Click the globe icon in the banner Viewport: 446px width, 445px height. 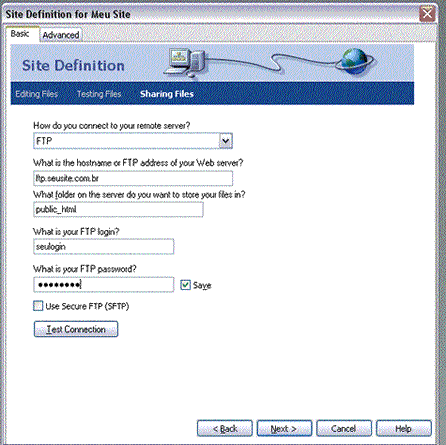pos(354,61)
